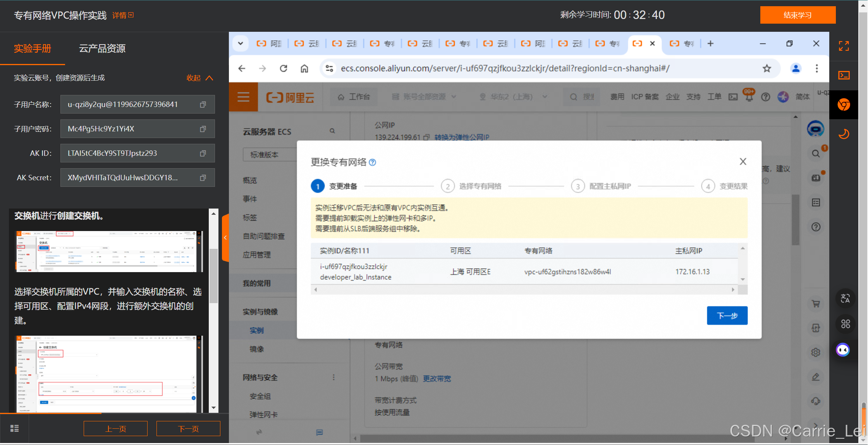868x445 pixels.
Task: Open the ICP 备案 menu
Action: click(x=645, y=97)
